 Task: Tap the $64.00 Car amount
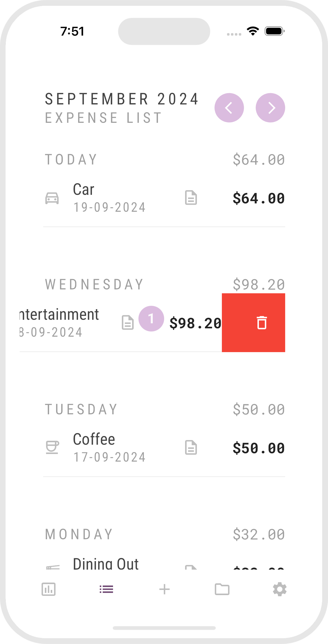coord(258,198)
